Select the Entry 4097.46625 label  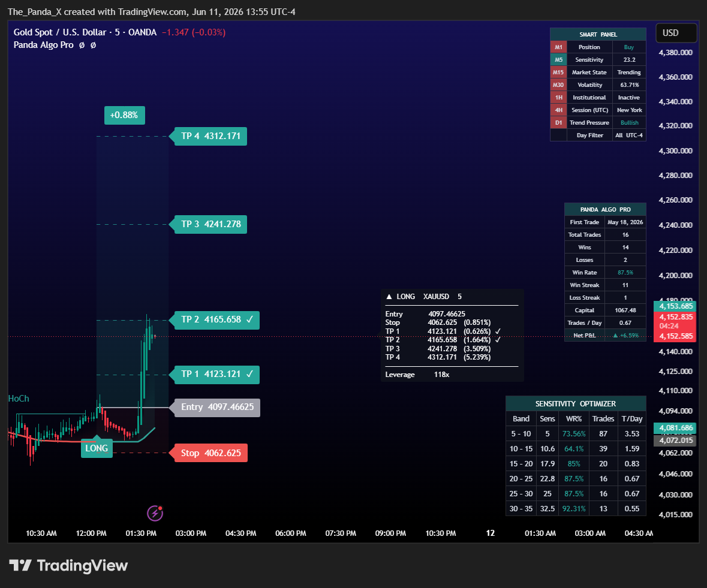coord(215,408)
